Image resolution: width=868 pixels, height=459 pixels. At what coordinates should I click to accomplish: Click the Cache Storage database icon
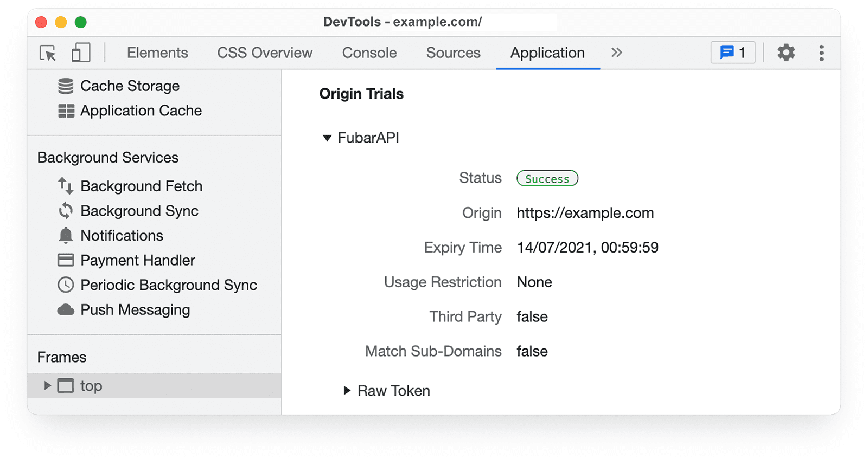[x=66, y=86]
